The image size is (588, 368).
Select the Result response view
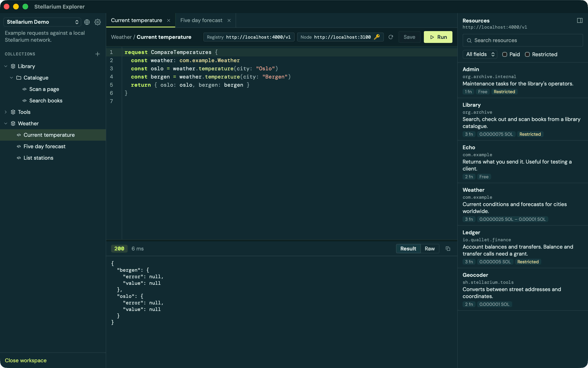(x=408, y=248)
